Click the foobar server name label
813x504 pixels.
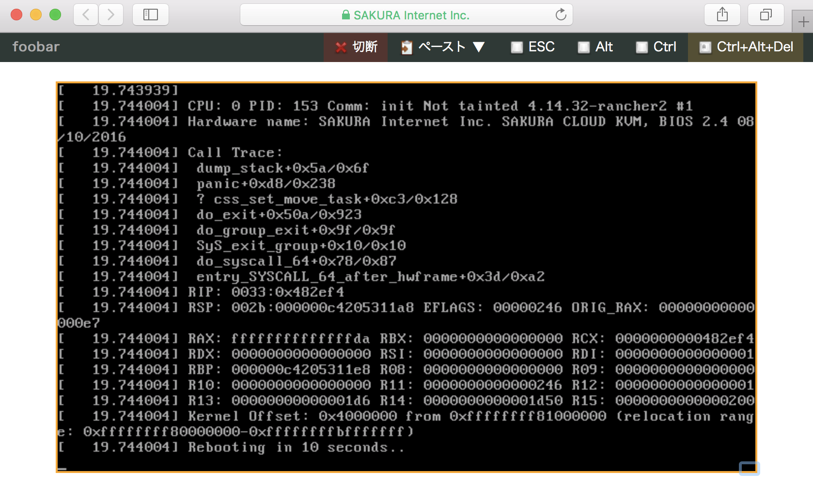[36, 47]
